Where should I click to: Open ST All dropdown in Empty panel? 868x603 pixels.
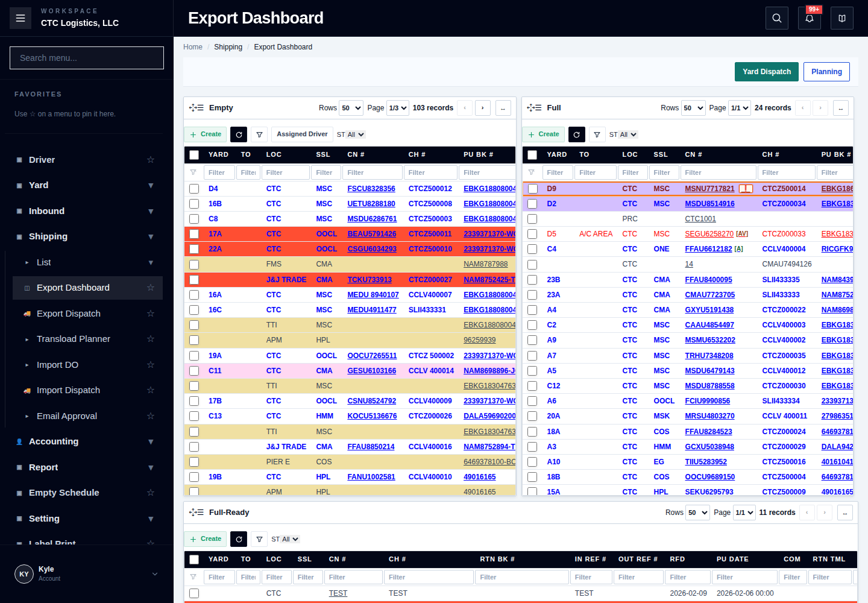tap(356, 134)
